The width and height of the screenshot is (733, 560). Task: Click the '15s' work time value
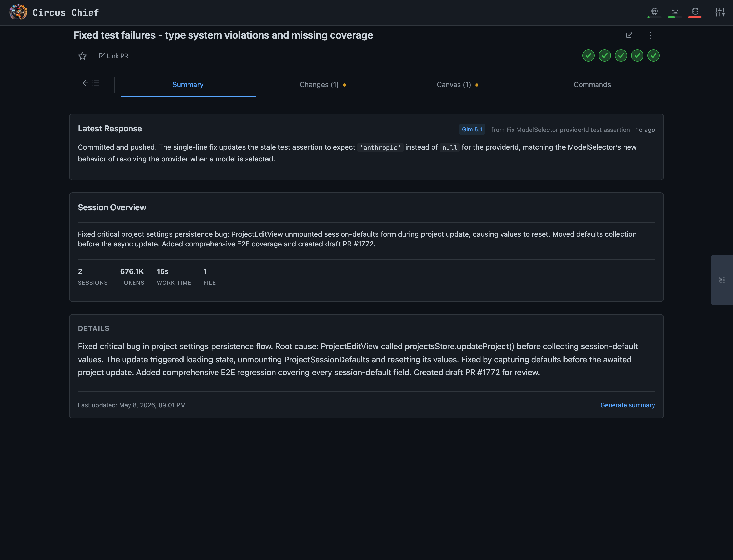[163, 271]
